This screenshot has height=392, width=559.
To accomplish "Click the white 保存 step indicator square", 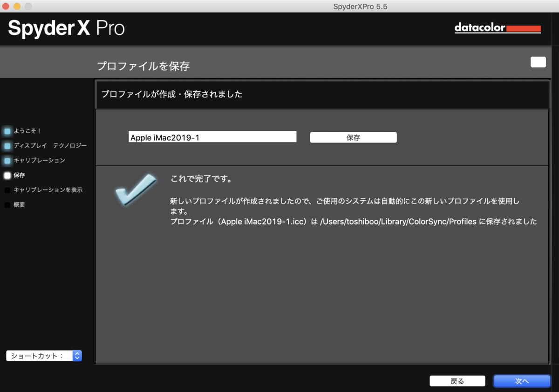I will [7, 175].
